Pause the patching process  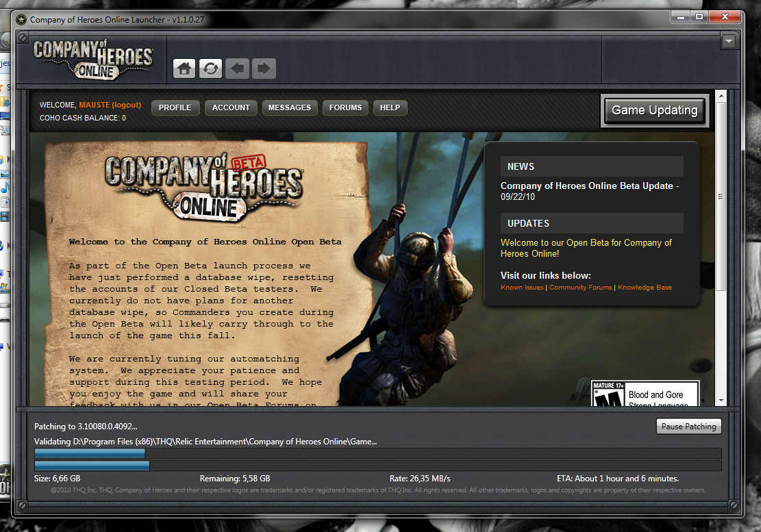(688, 427)
